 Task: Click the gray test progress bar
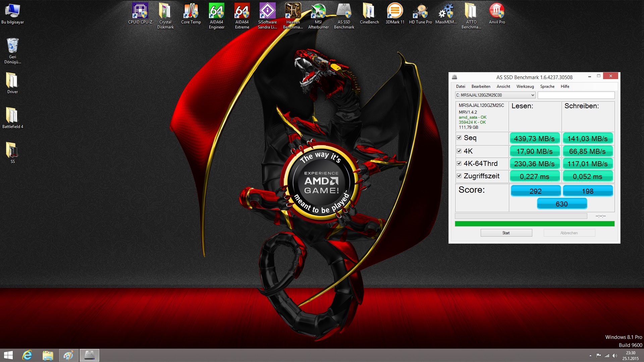[521, 216]
